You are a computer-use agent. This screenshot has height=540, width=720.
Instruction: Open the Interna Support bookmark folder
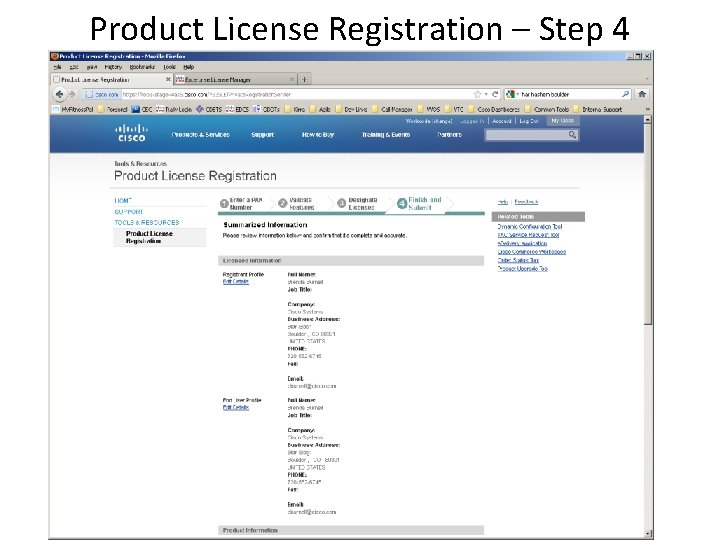click(x=597, y=109)
